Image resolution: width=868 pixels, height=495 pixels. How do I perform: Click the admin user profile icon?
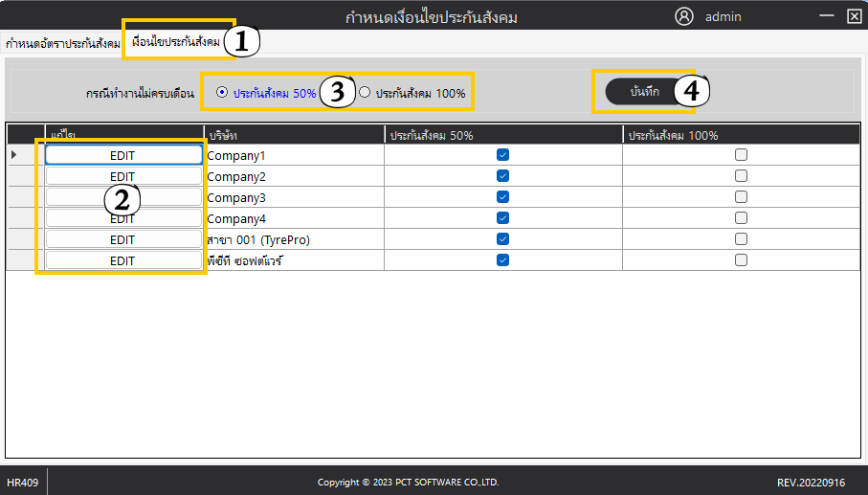coord(683,16)
